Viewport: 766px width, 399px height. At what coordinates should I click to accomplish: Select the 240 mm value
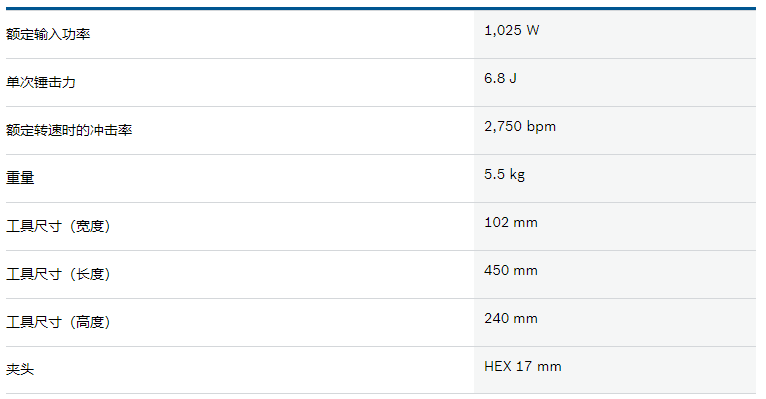coord(511,318)
